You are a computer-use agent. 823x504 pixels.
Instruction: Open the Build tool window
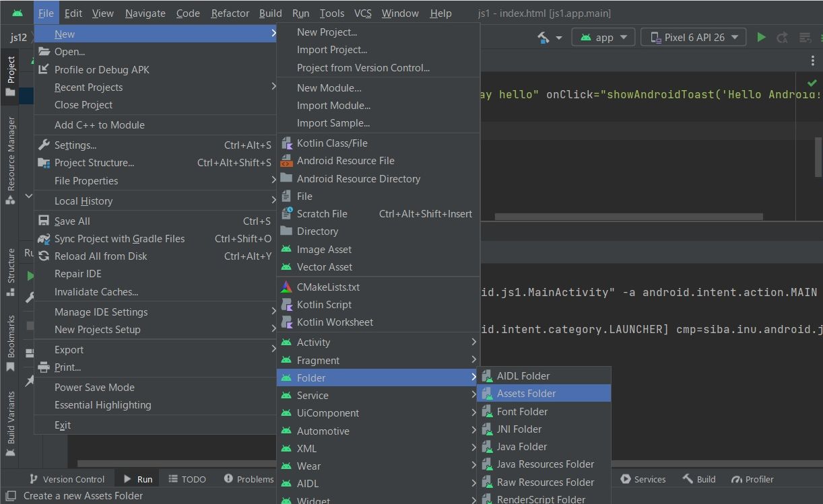(698, 479)
